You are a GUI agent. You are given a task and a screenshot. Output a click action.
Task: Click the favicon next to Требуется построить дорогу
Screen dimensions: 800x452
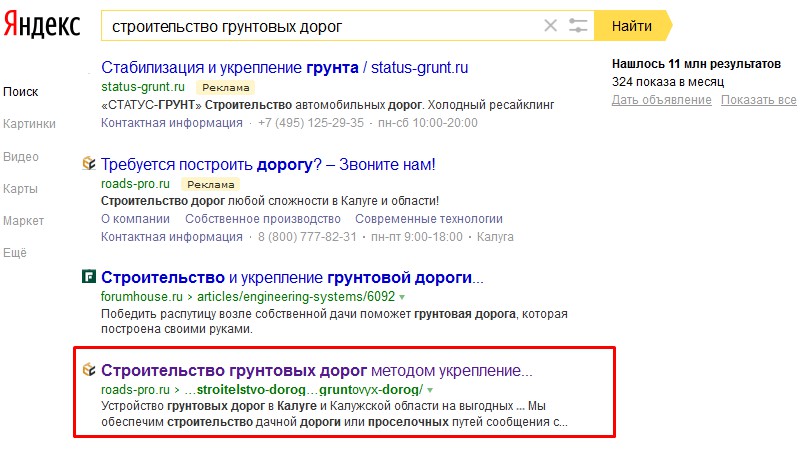click(89, 163)
